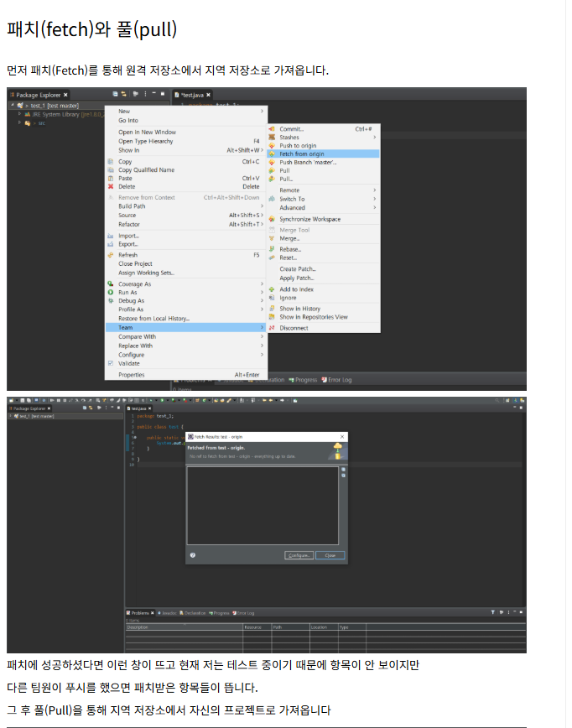Open the New submenu
Image resolution: width=572 pixels, height=728 pixels.
click(186, 112)
